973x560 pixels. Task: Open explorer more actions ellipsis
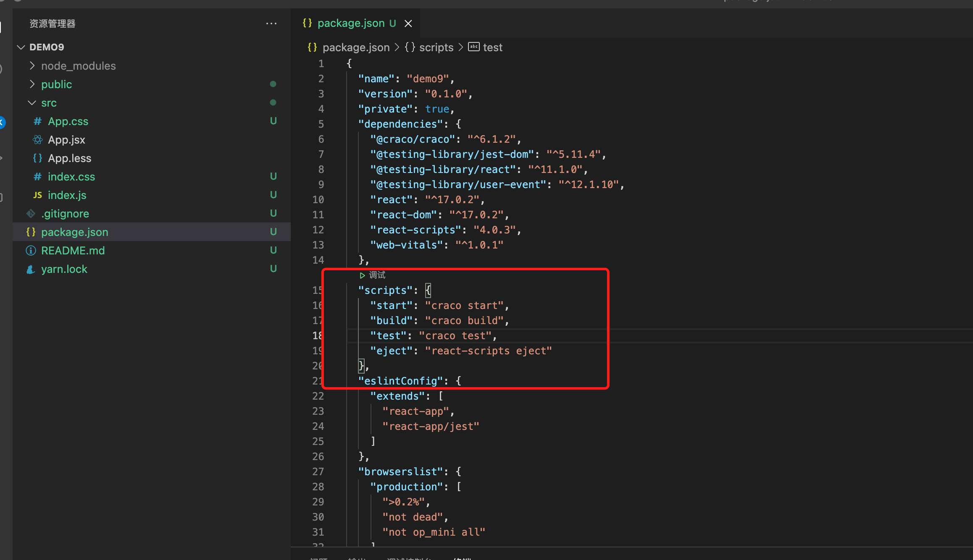(271, 24)
